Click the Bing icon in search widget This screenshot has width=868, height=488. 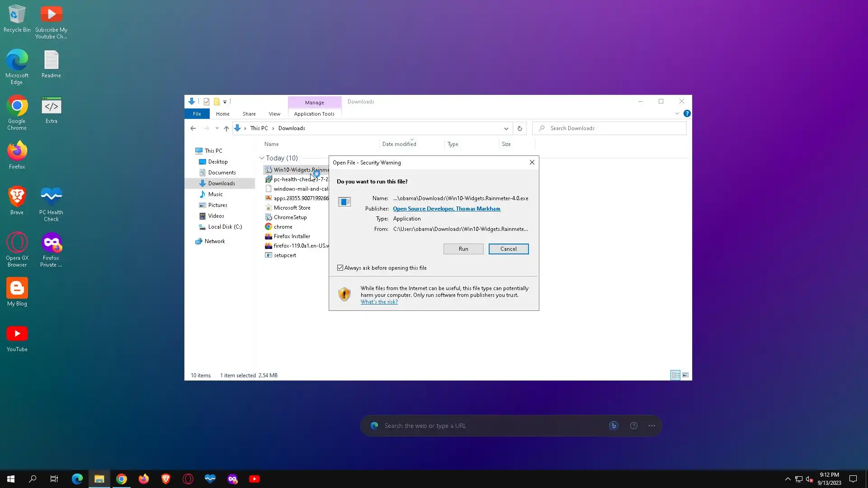point(613,426)
